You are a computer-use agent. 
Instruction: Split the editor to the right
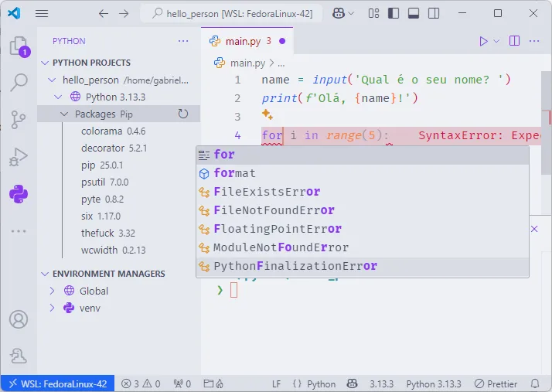tap(514, 41)
